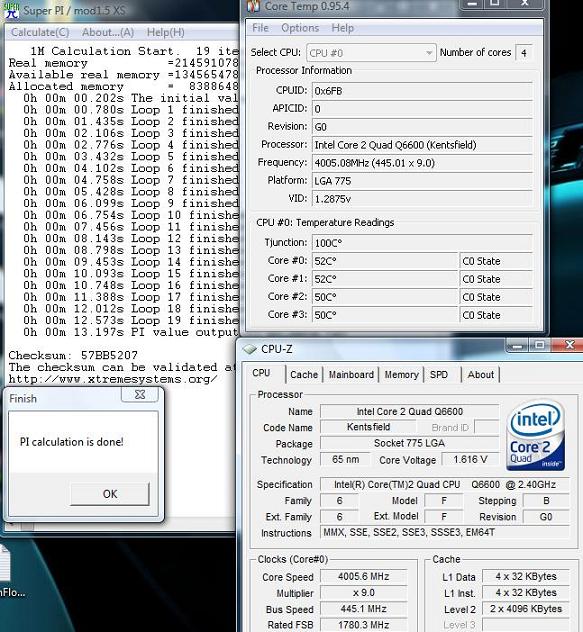Click the Tjunction value 100C°

tap(422, 243)
